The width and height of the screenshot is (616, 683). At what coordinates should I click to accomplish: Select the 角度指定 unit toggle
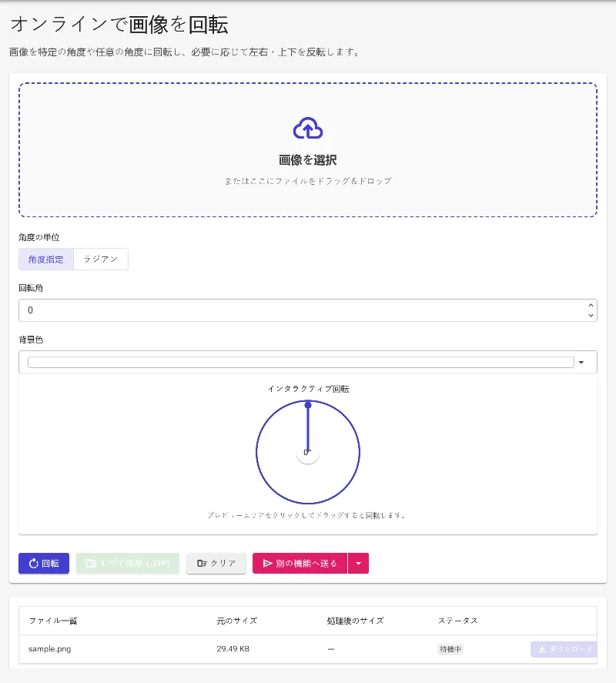45,259
